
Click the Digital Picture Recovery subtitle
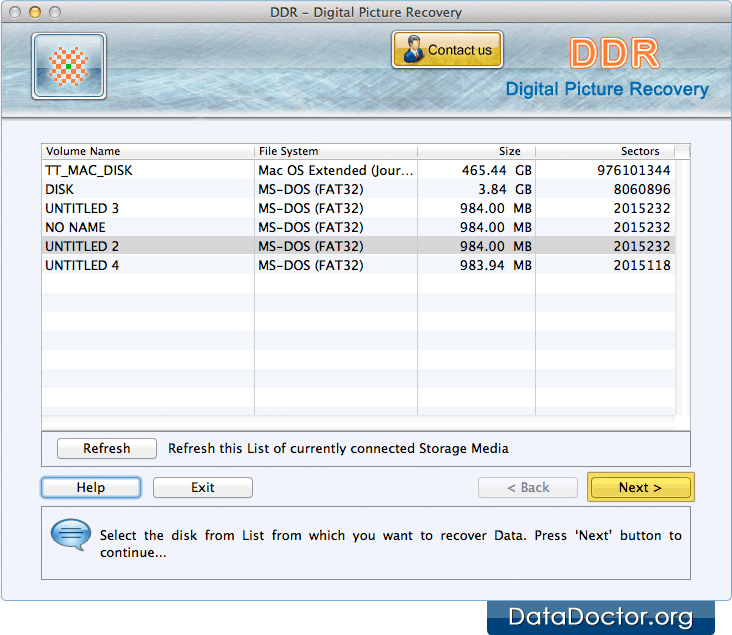[607, 89]
